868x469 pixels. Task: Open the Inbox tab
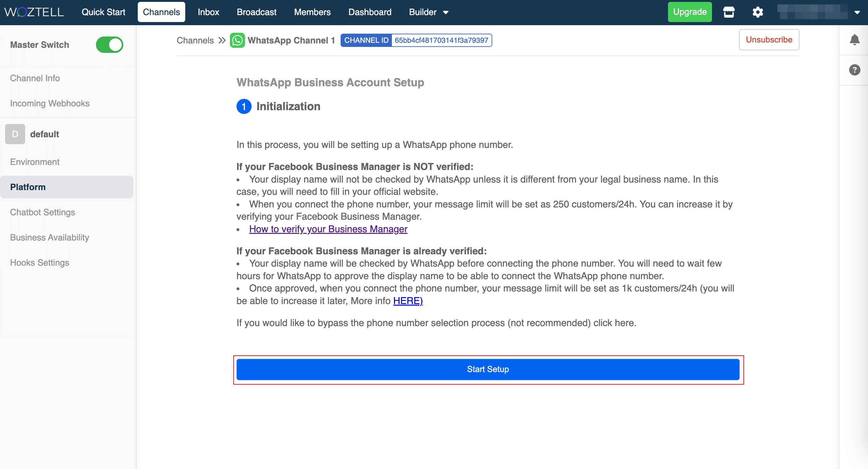(208, 12)
